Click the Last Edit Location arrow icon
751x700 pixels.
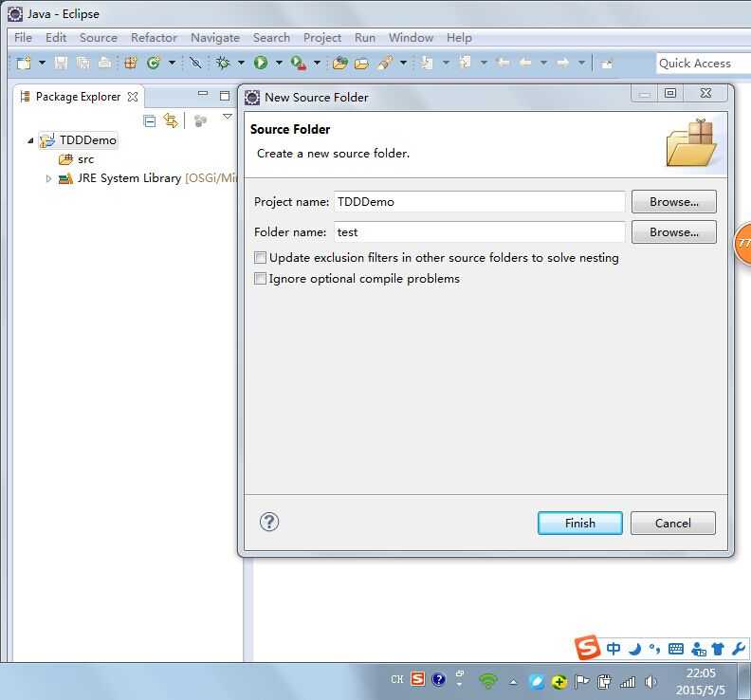click(x=503, y=63)
